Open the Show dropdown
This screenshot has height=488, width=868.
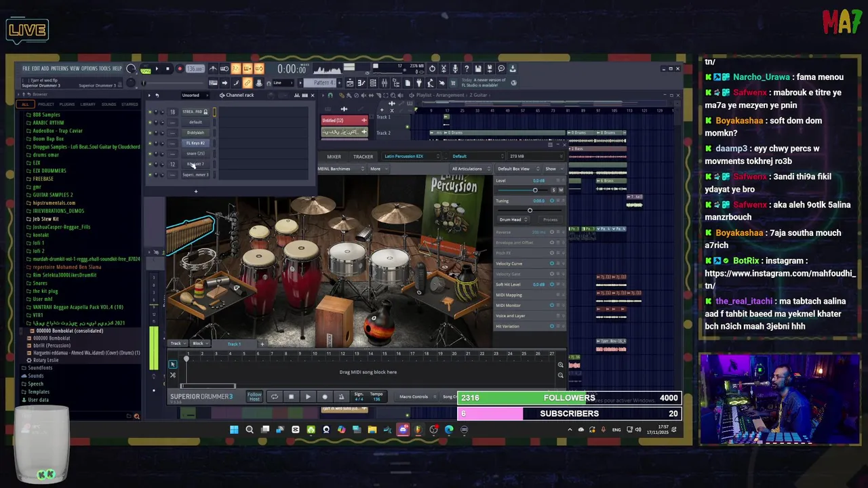553,169
